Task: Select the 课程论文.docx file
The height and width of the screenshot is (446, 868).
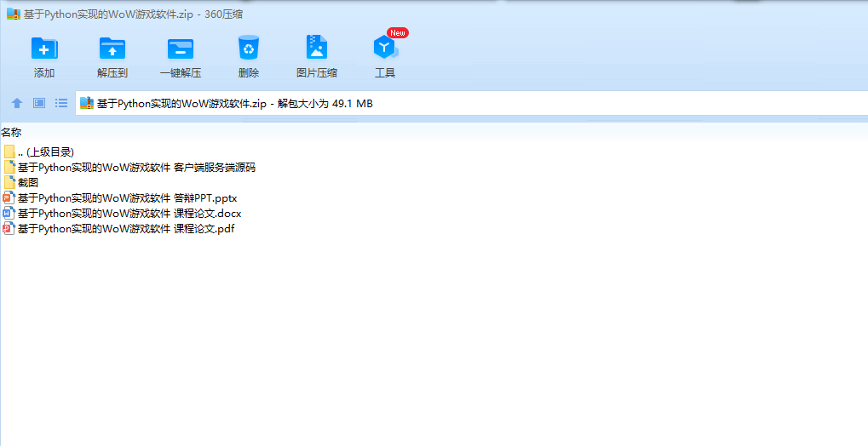Action: (123, 213)
